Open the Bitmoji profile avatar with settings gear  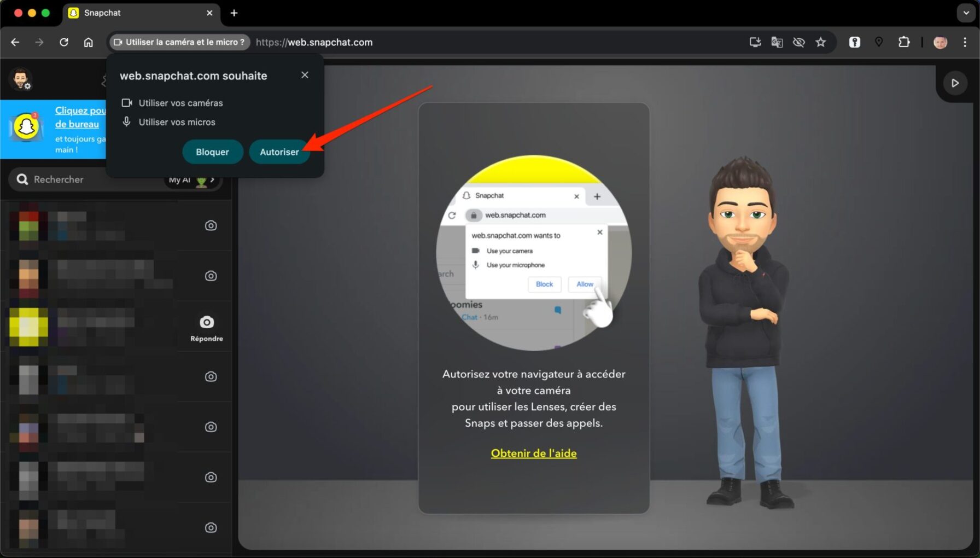[21, 79]
